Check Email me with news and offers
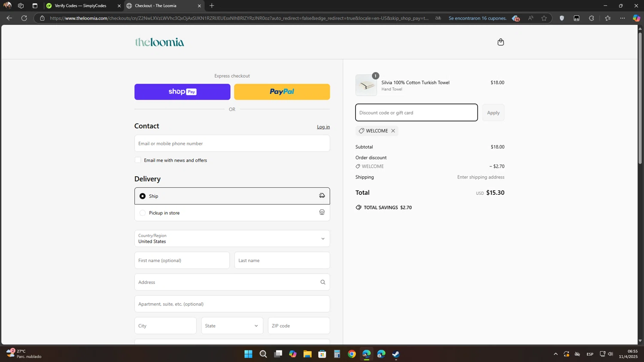 pos(138,160)
